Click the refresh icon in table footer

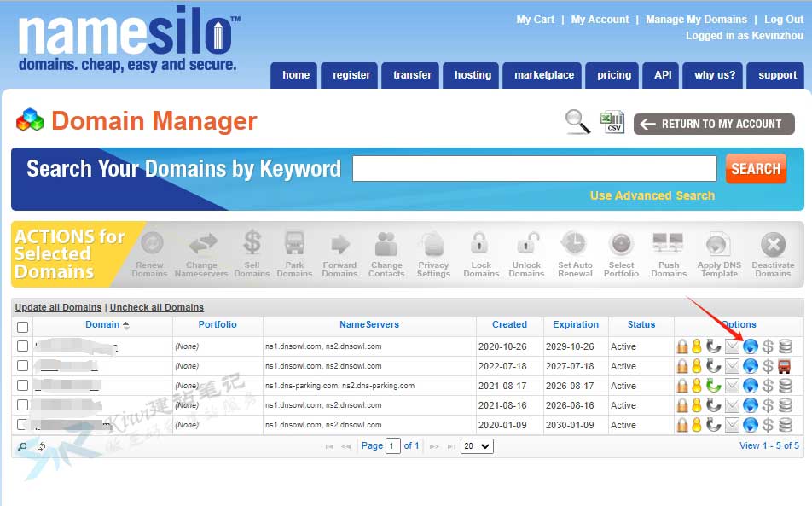[42, 446]
